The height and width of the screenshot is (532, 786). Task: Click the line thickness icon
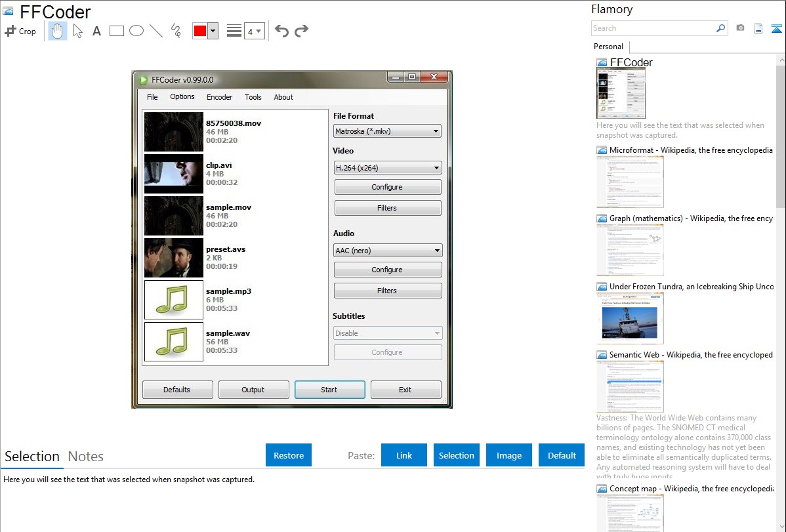[234, 31]
